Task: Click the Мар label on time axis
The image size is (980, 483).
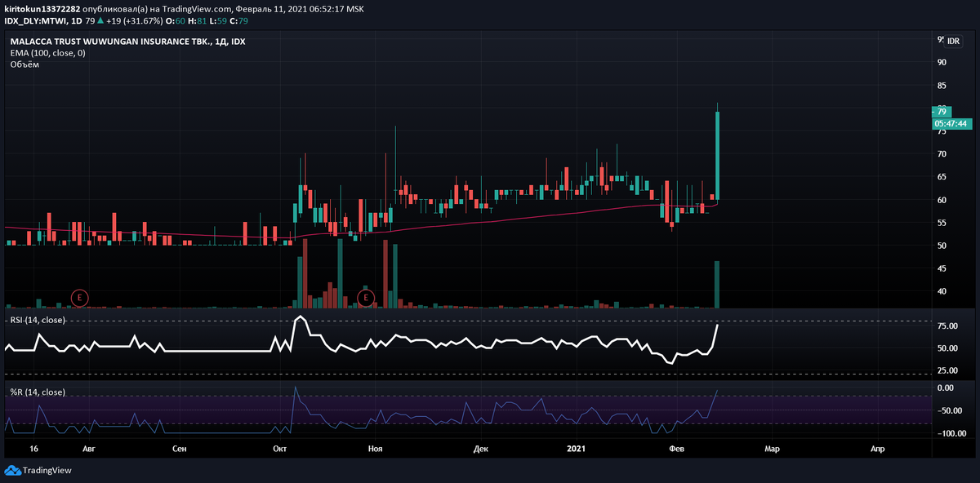Action: click(772, 450)
